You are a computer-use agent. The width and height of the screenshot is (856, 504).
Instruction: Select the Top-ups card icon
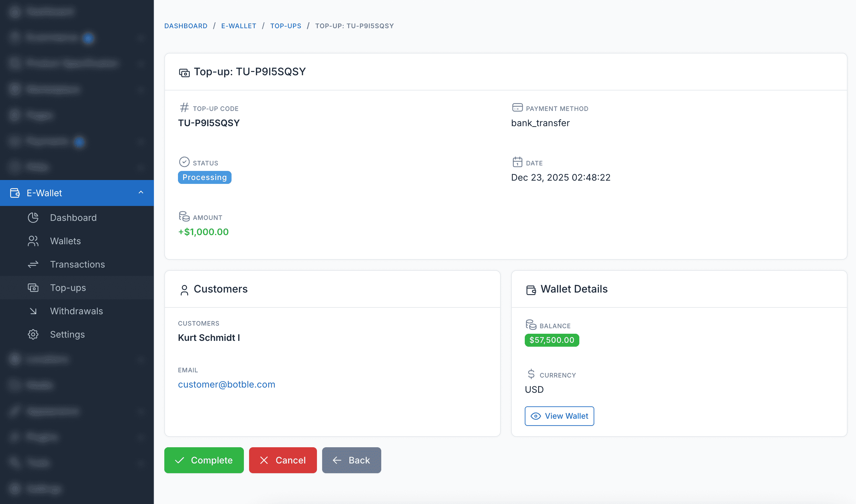click(33, 288)
